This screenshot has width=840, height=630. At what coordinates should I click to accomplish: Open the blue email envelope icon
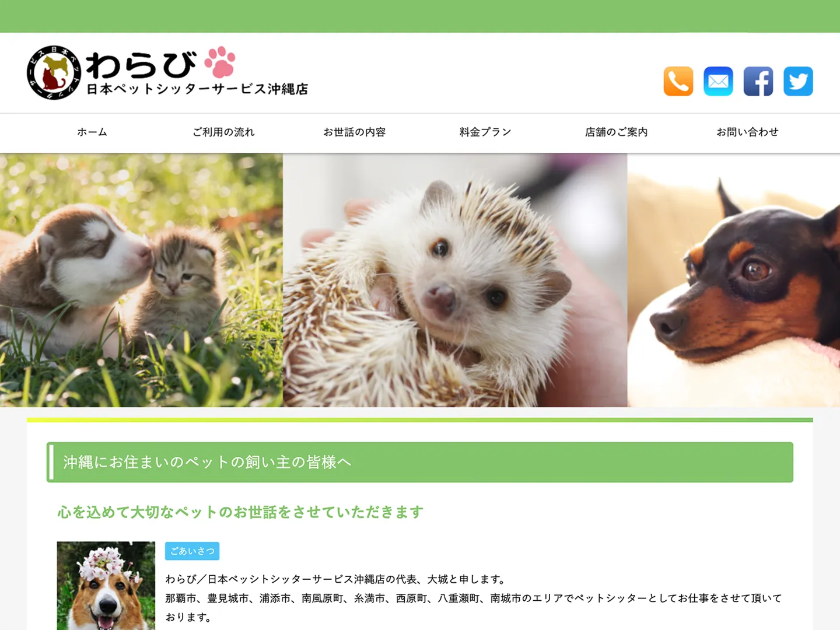coord(718,81)
